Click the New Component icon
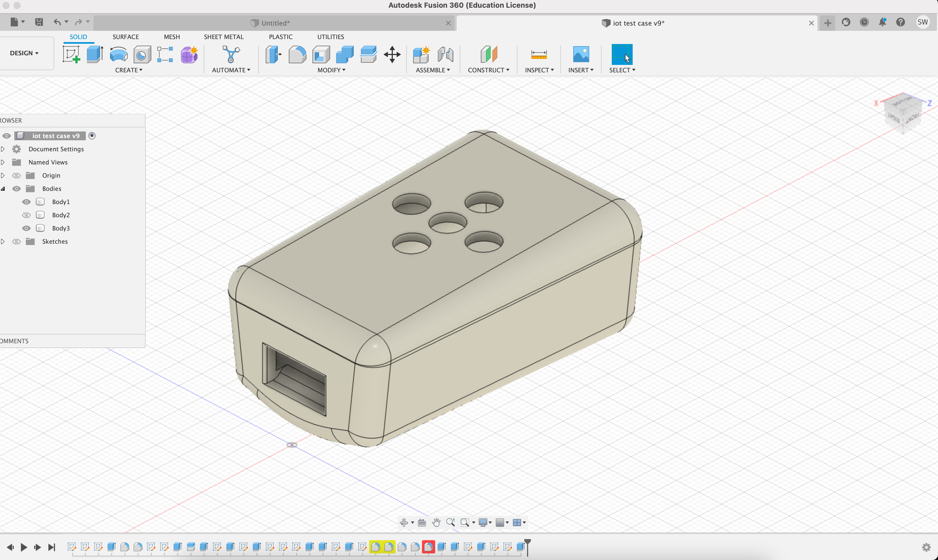 pos(421,54)
